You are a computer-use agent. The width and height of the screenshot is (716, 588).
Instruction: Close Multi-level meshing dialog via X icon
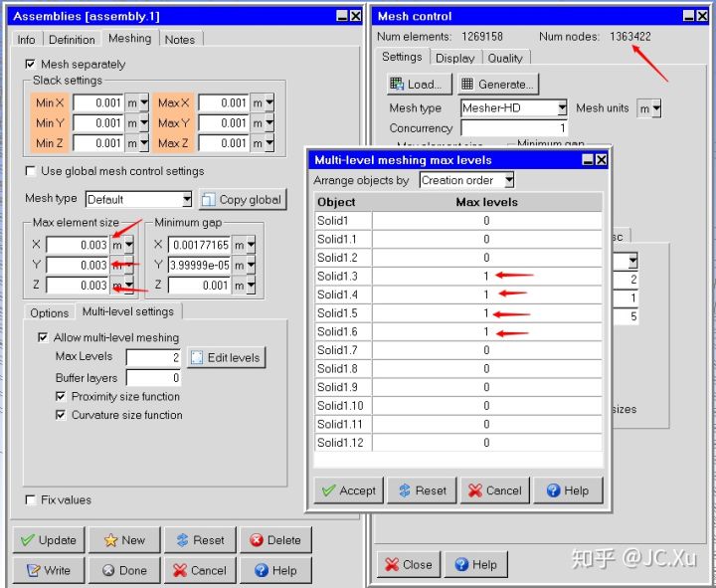point(602,160)
